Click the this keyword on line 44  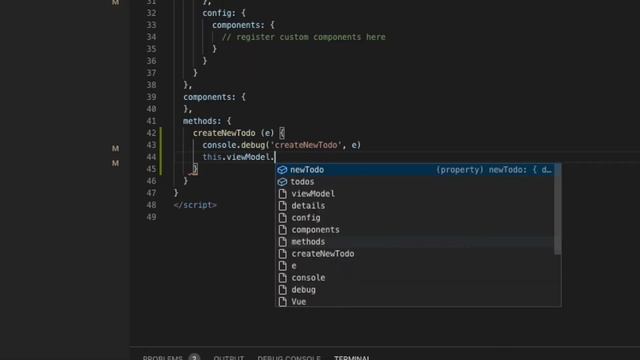click(x=212, y=157)
